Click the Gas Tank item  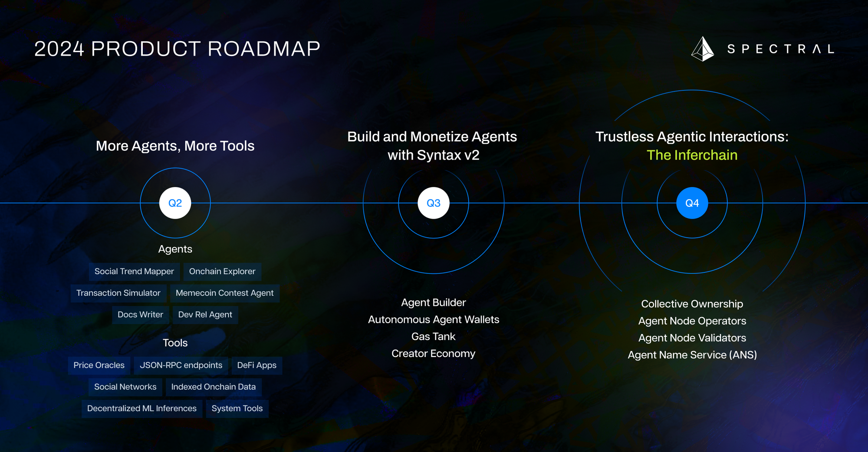(x=434, y=337)
